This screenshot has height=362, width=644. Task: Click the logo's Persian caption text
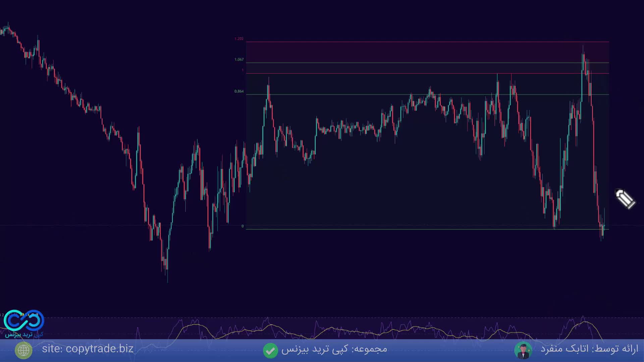point(23,335)
